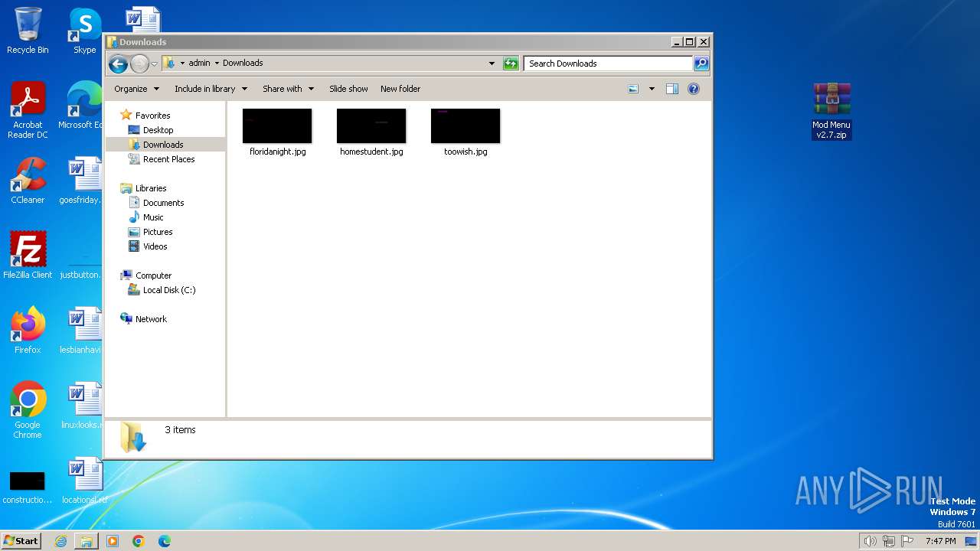
Task: Open Music library
Action: pos(153,217)
